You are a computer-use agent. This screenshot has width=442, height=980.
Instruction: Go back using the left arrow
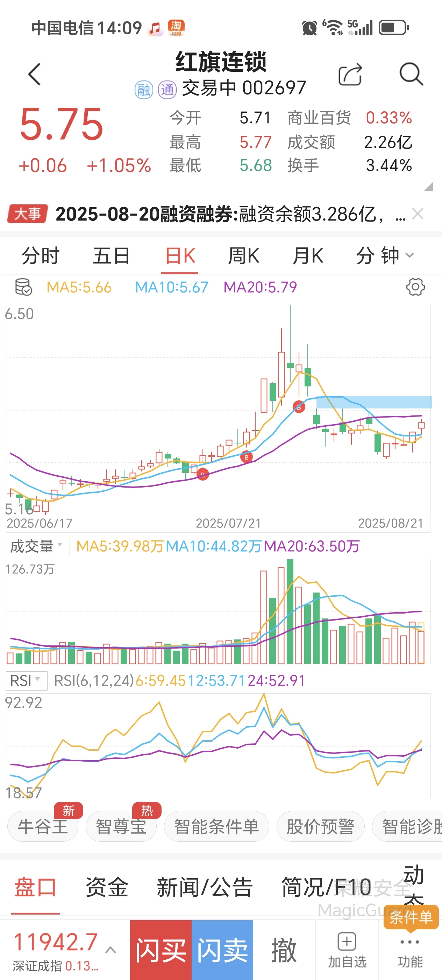pos(35,74)
